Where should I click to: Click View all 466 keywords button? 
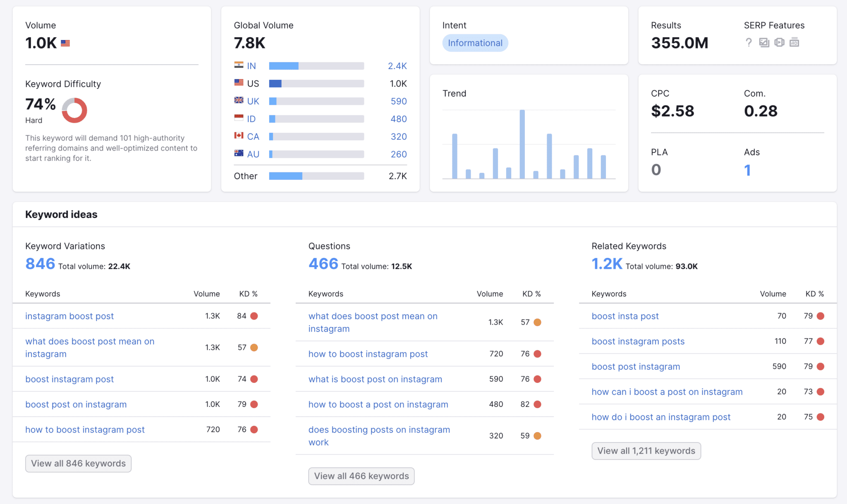click(x=361, y=476)
